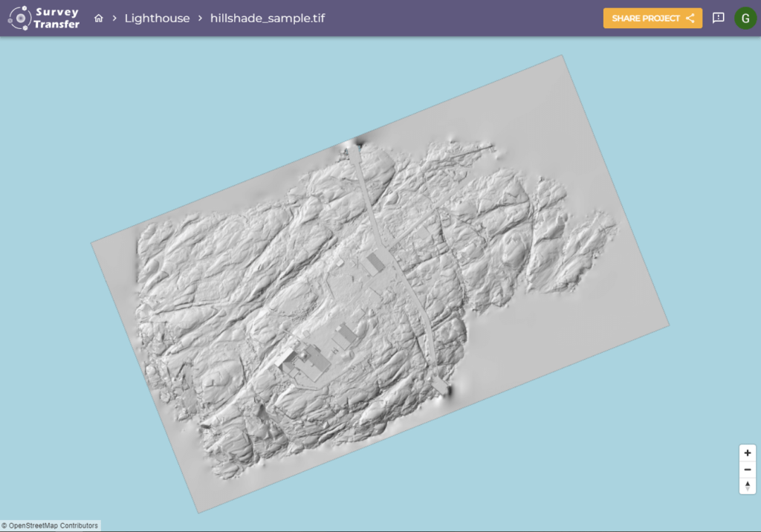Open the user avatar labeled G
The image size is (761, 532).
[x=745, y=18]
